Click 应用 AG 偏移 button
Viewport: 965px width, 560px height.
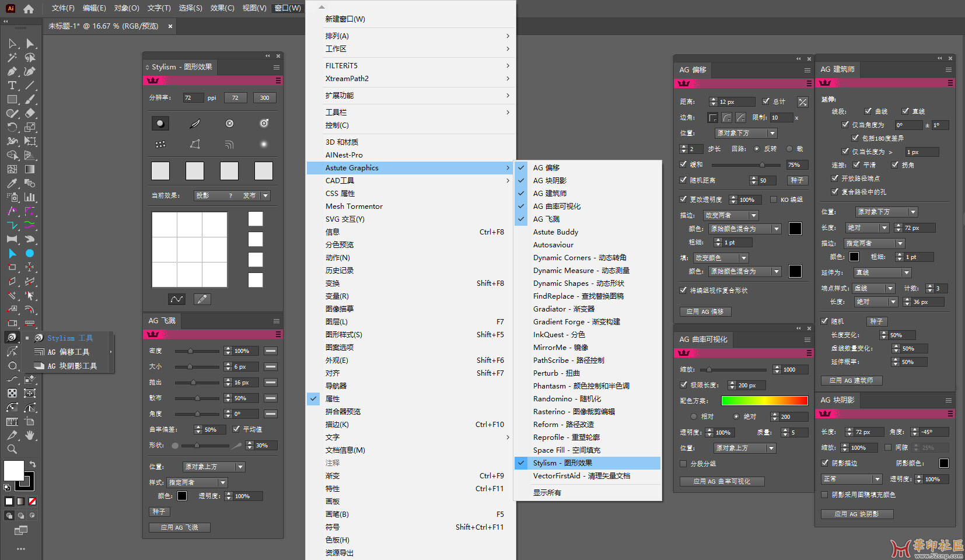click(x=705, y=311)
